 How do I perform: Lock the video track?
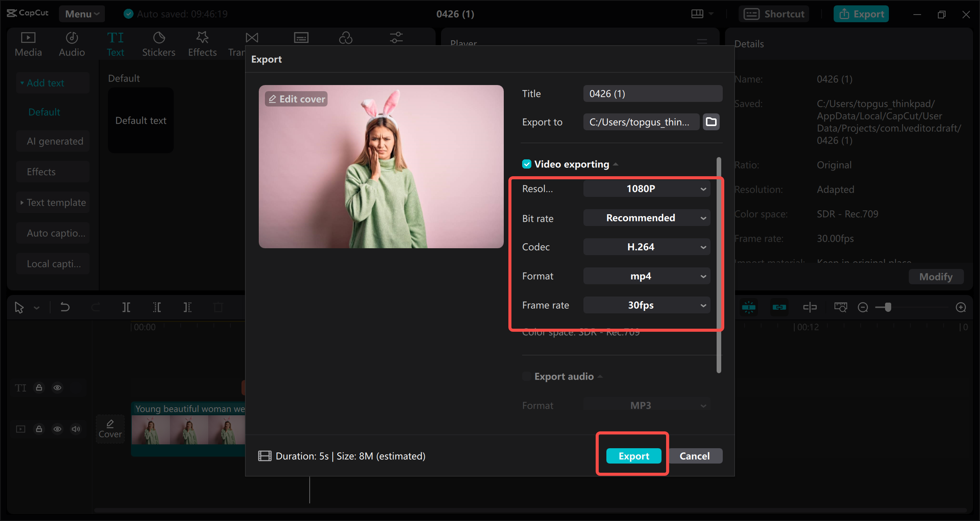[x=39, y=429]
